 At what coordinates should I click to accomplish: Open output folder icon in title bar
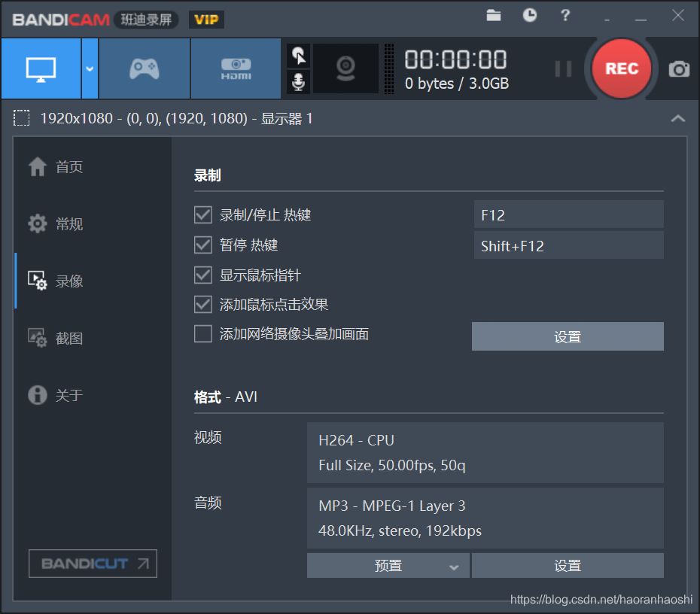pos(493,16)
